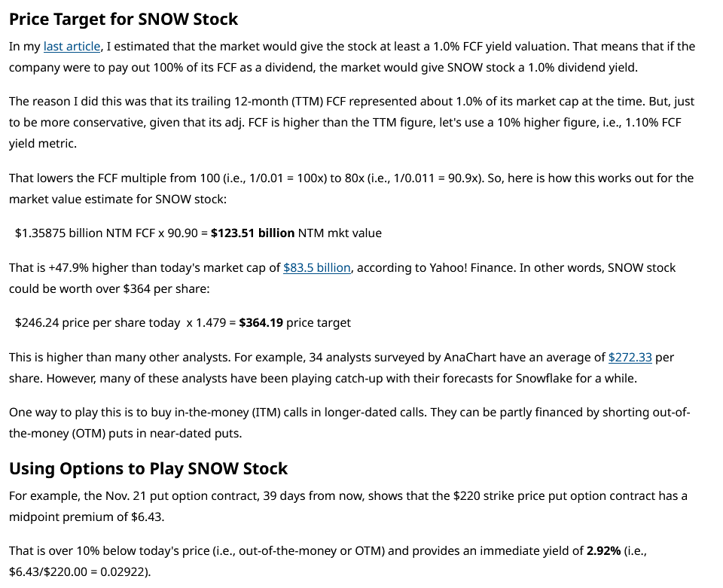This screenshot has width=723, height=588.
Task: Follow the $272.33 analyst average link
Action: click(630, 358)
